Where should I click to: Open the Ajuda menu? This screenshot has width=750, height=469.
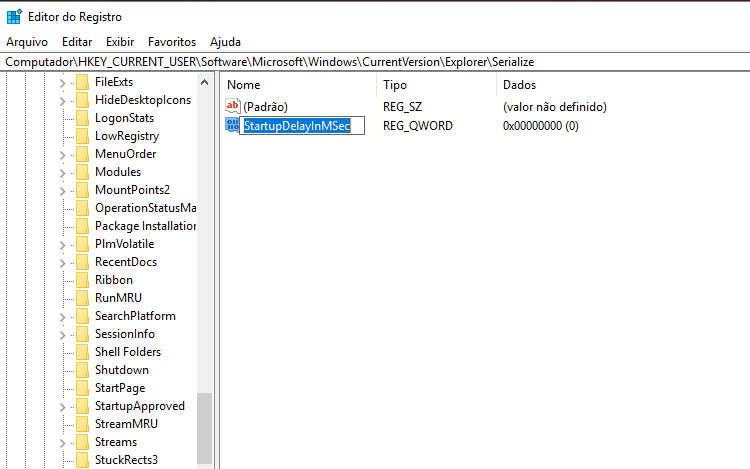[x=225, y=42]
